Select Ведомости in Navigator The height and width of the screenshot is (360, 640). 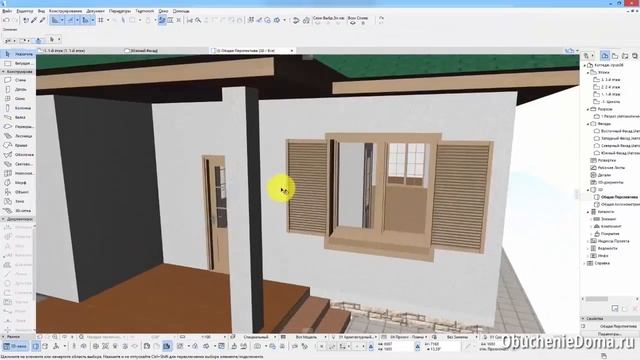604,248
